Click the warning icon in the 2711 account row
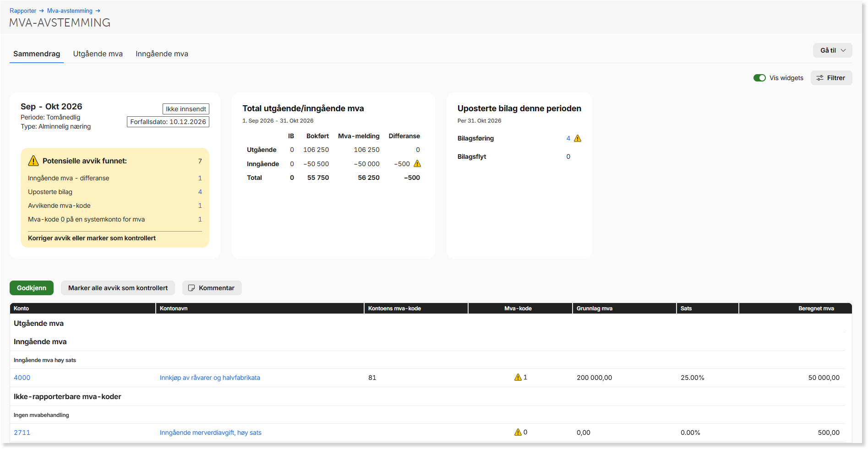This screenshot has height=449, width=868. click(518, 432)
